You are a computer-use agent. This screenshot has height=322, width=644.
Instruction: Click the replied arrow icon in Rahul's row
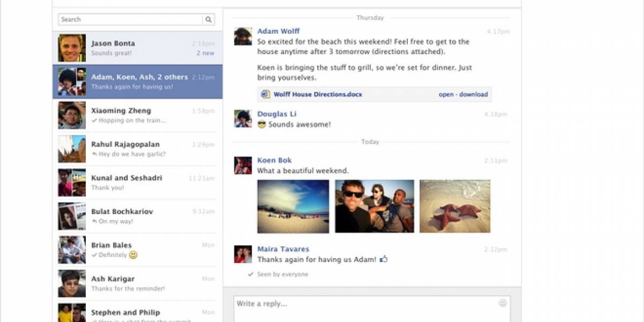[x=94, y=154]
